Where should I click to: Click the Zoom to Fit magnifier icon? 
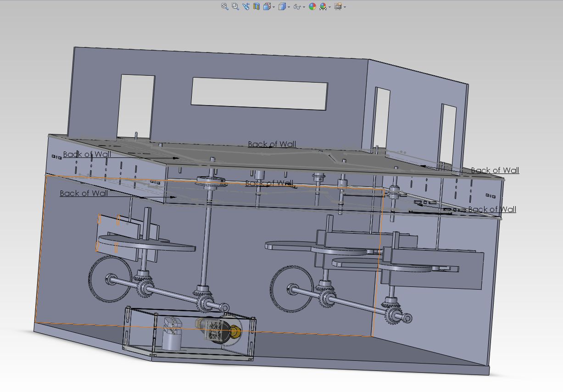224,6
